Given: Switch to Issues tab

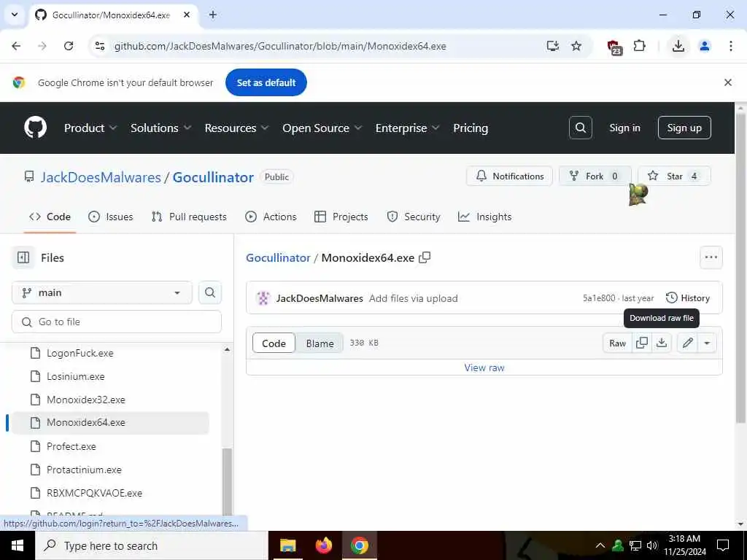Looking at the screenshot, I should [111, 217].
